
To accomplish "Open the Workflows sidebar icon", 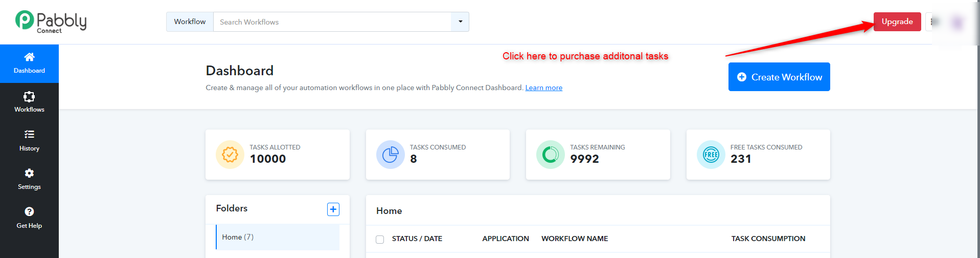I will [x=29, y=96].
